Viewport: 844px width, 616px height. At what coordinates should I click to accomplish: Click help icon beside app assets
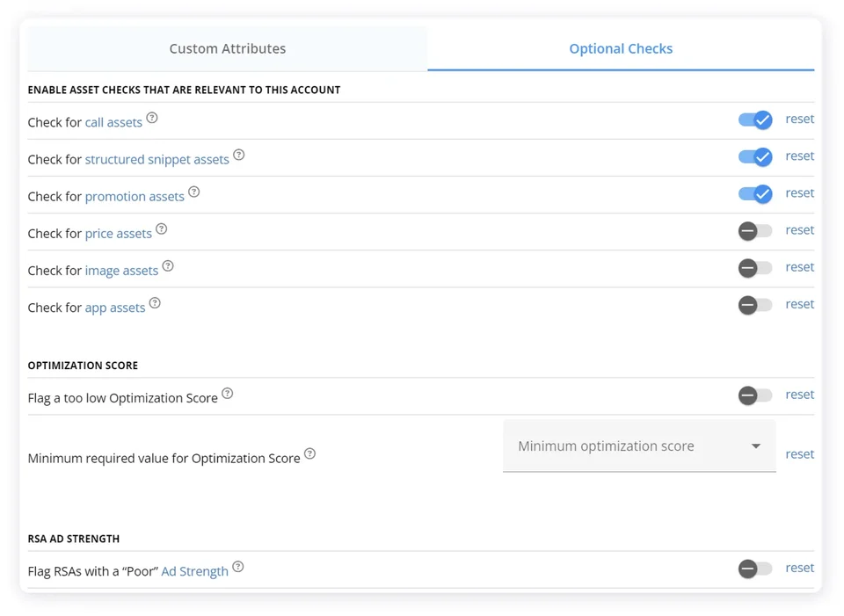click(155, 303)
